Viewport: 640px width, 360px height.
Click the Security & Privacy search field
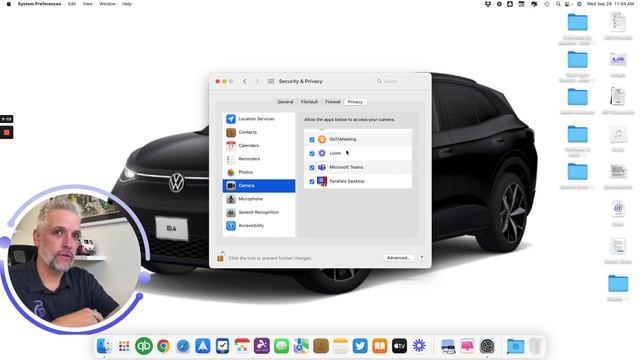[x=400, y=81]
